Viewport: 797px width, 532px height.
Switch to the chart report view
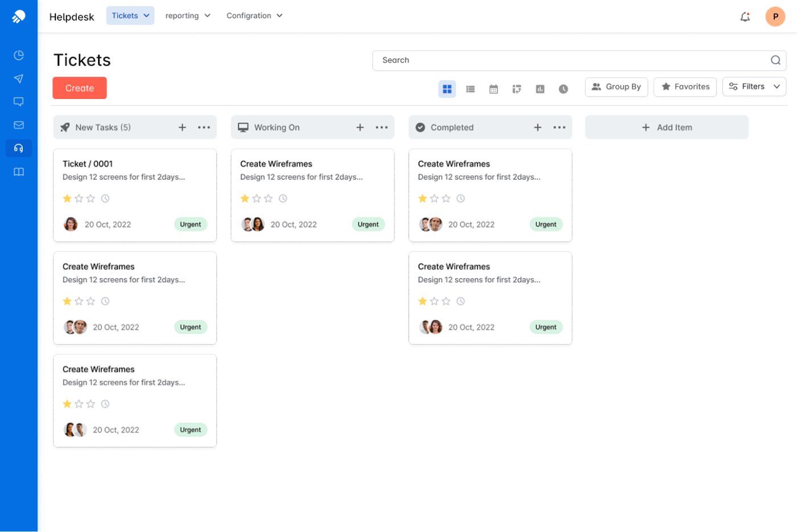(x=540, y=89)
